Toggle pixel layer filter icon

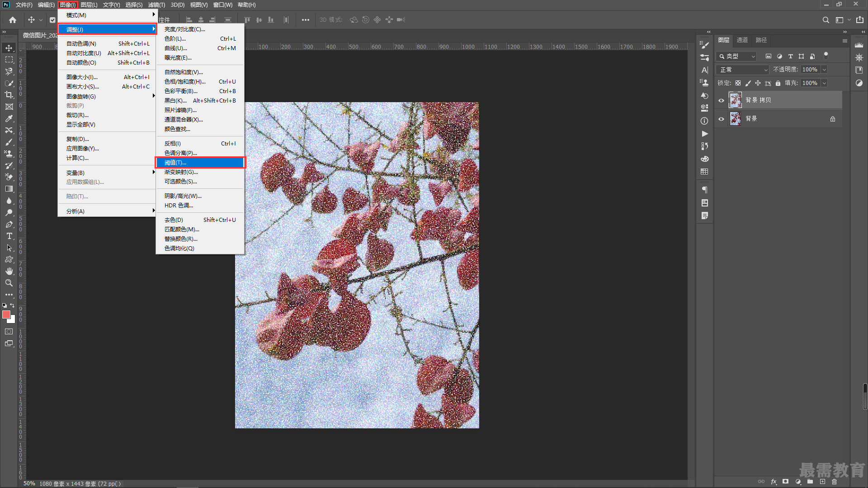[768, 56]
